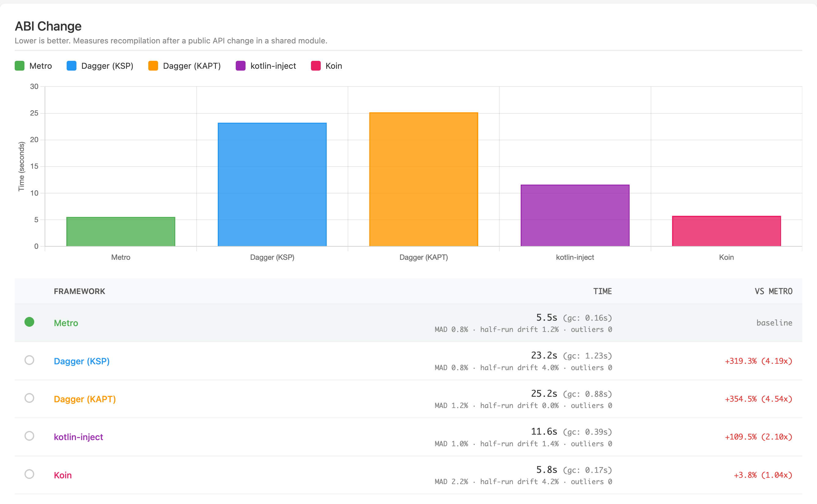Select the Dagger (KSP) baseline radio button

[x=29, y=360]
